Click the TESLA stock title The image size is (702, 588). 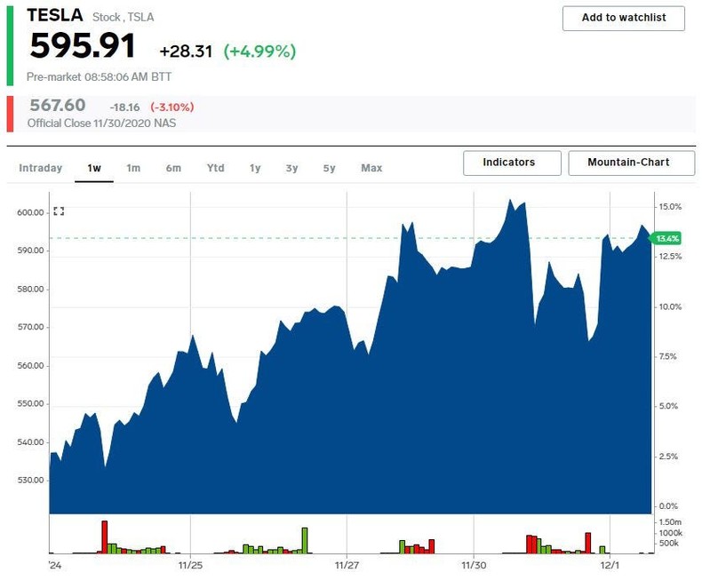[x=55, y=15]
